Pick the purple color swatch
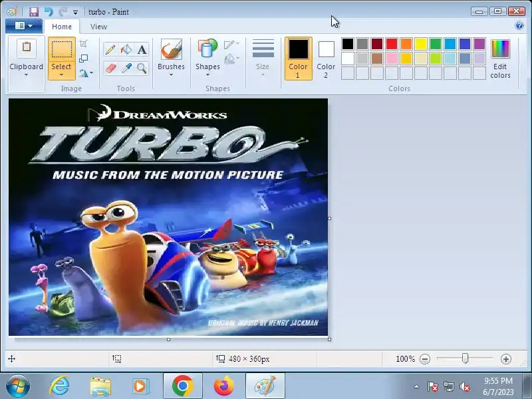This screenshot has height=399, width=532. tap(479, 44)
